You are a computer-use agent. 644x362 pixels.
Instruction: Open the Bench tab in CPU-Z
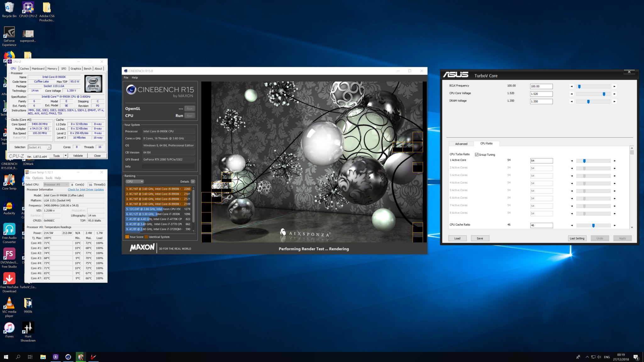coord(87,69)
